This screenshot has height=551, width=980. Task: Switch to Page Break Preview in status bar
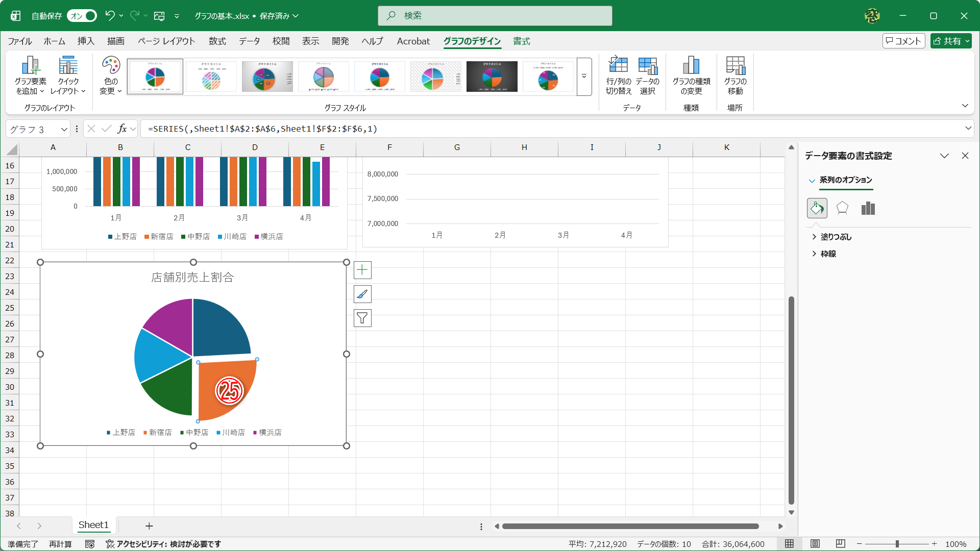pyautogui.click(x=841, y=544)
